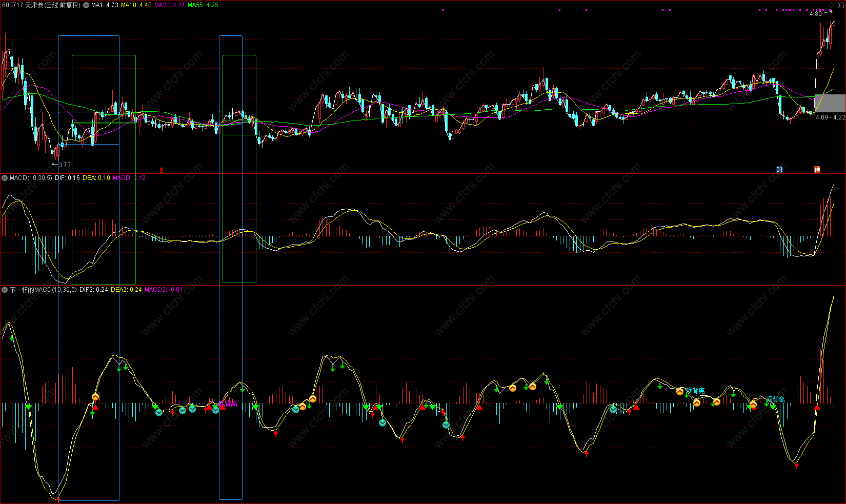The image size is (846, 504).
Task: Click the orange 预 forecast marker
Action: click(x=817, y=170)
